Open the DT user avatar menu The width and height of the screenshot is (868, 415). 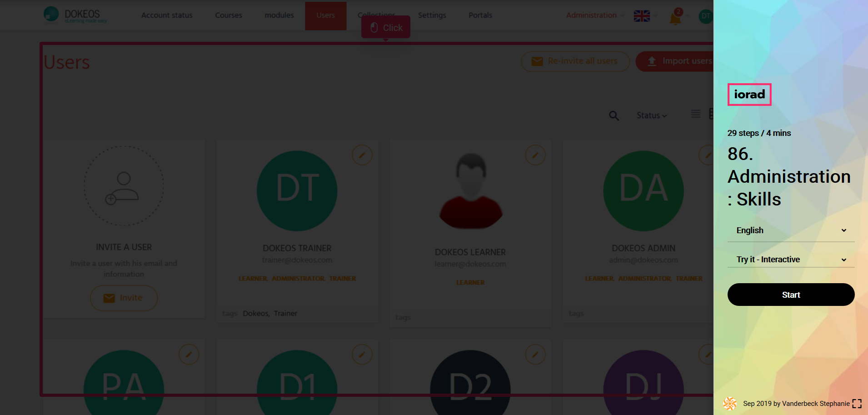(x=705, y=16)
